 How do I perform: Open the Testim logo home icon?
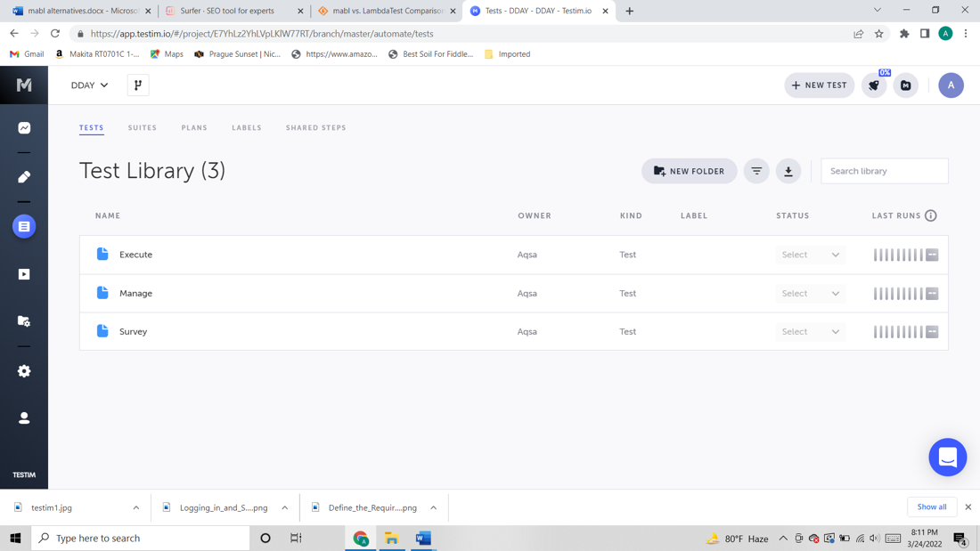(24, 85)
